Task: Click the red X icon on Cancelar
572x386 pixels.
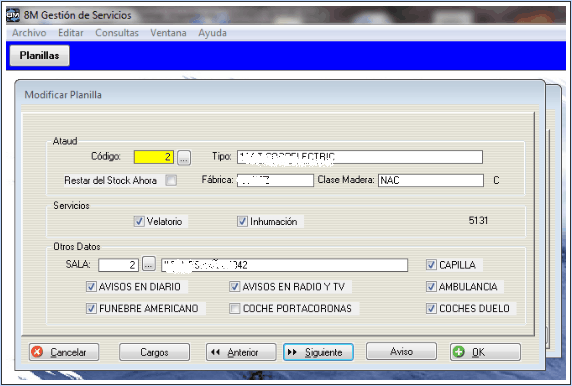Action: point(37,352)
